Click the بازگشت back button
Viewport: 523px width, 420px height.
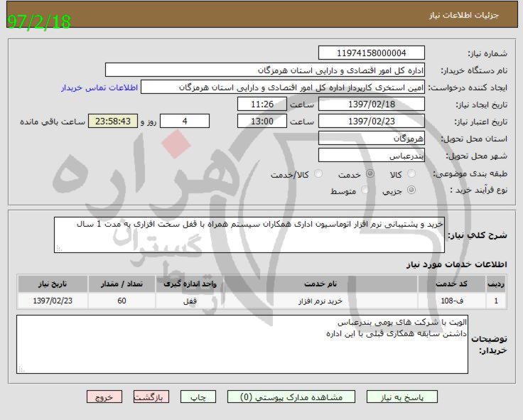(x=151, y=397)
